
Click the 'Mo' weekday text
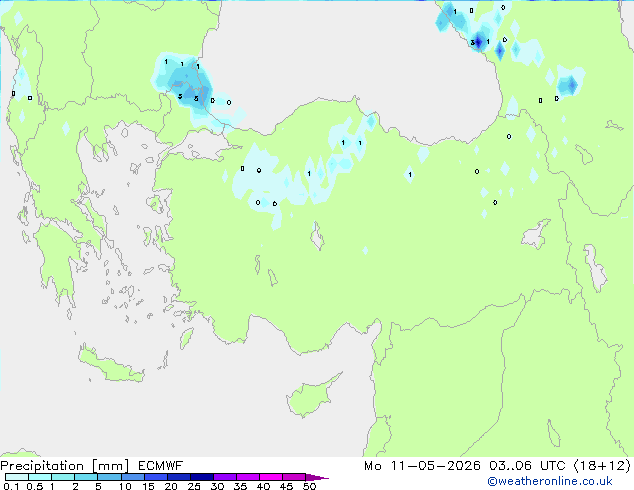coord(372,466)
